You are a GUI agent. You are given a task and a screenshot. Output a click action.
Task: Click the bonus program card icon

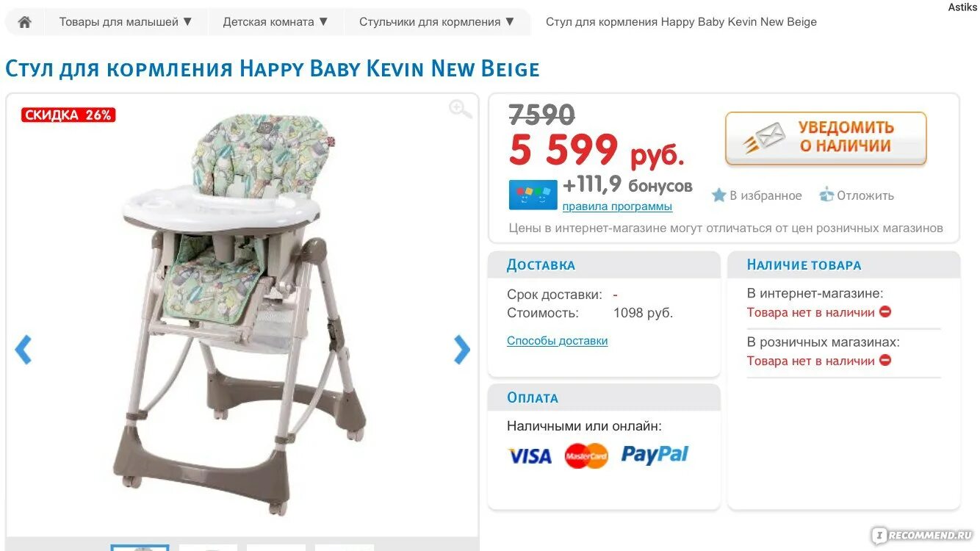(533, 195)
